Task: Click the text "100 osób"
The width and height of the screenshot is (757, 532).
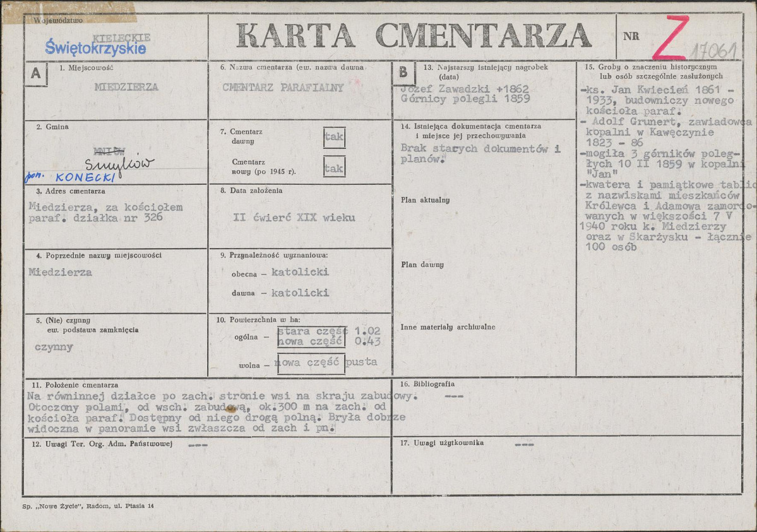Action: point(611,247)
